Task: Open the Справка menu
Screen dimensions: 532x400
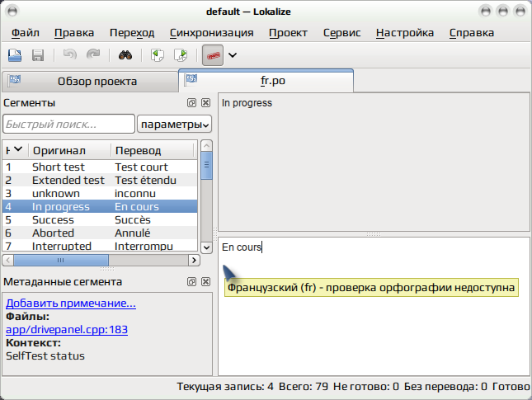Action: tap(472, 33)
